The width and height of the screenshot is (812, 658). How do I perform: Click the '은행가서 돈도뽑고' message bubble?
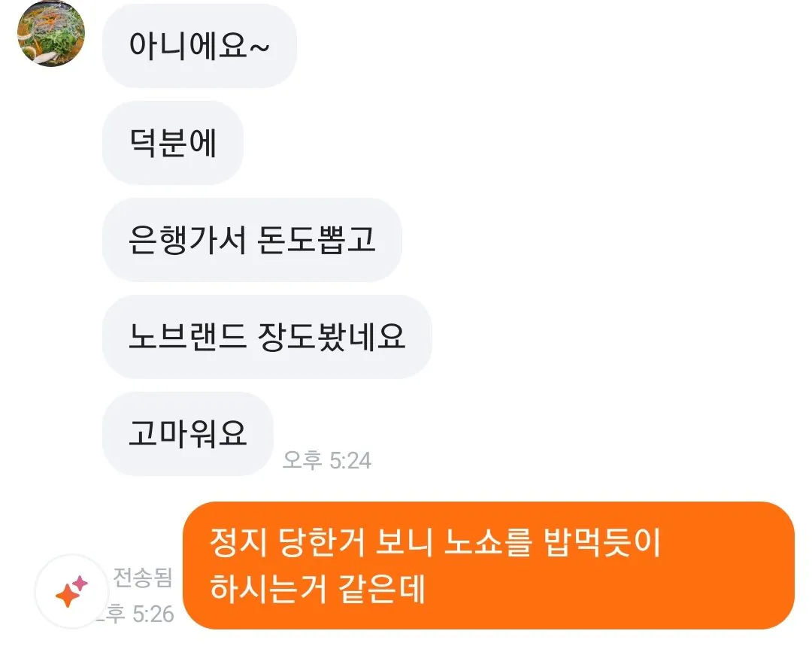[252, 240]
